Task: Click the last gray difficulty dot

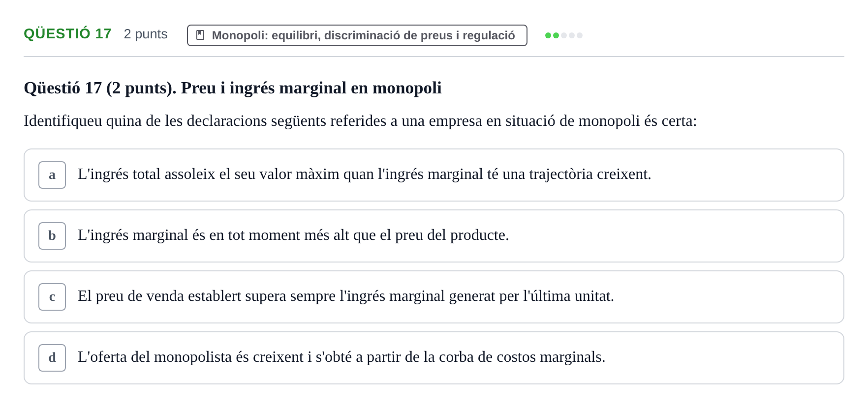Action: coord(580,35)
